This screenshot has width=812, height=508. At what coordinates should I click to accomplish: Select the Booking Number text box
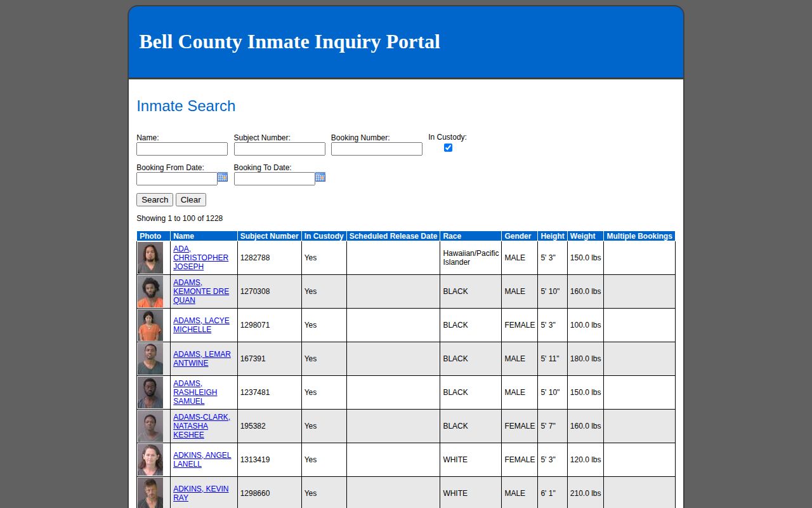[377, 149]
